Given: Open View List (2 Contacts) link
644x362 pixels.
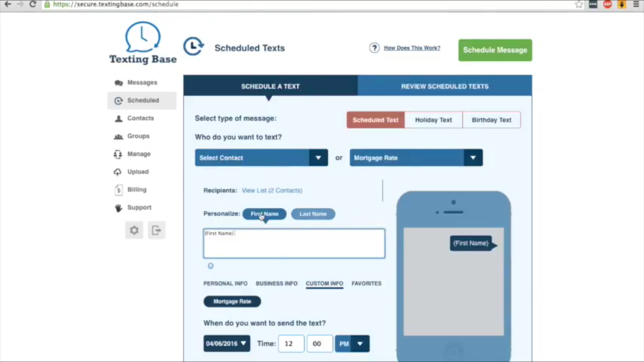Looking at the screenshot, I should [272, 190].
